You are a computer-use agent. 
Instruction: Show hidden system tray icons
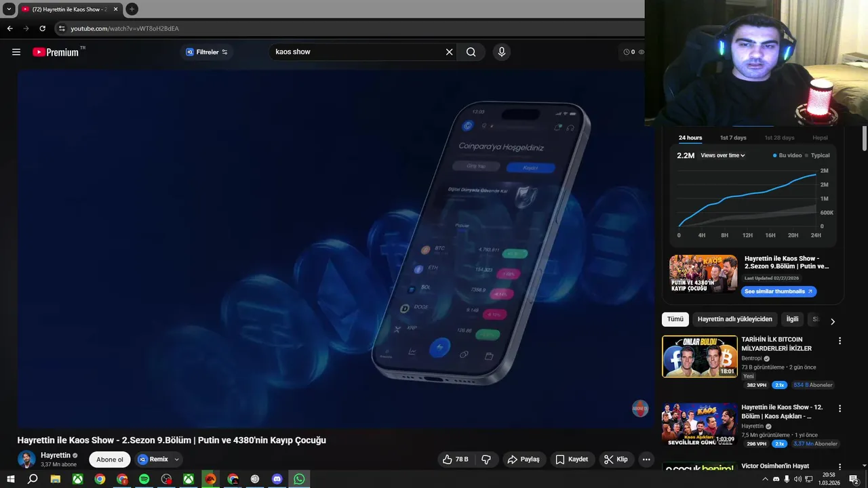(766, 479)
